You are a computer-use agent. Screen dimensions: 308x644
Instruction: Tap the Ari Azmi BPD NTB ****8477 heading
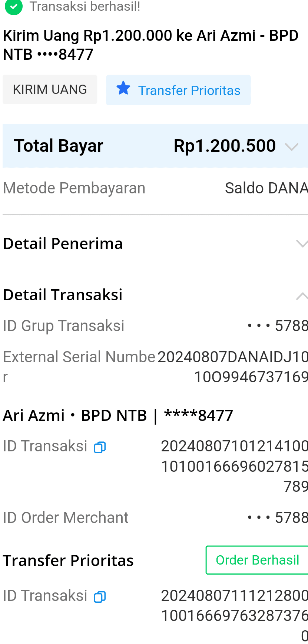click(x=118, y=415)
